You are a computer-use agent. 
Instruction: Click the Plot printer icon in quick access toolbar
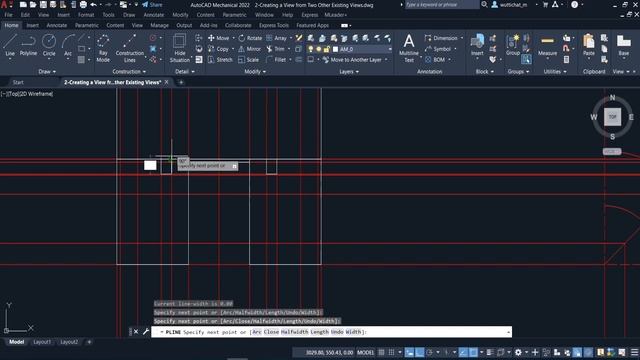[83, 4]
